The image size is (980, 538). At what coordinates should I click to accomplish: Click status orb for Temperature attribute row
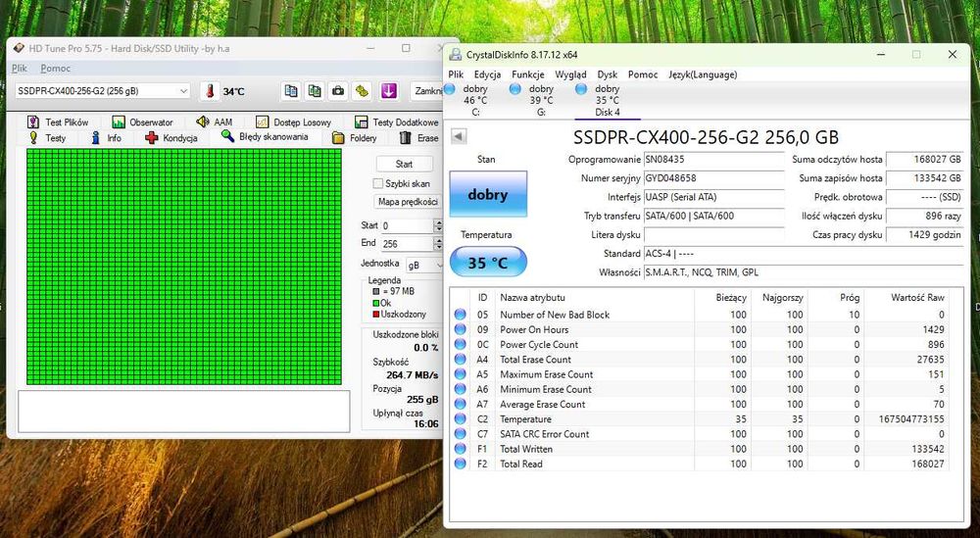point(461,419)
